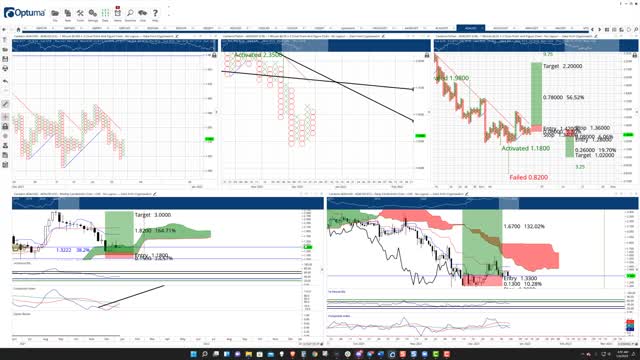Image resolution: width=640 pixels, height=360 pixels.
Task: Select the text tool in the left sidebar
Action: pos(5,40)
